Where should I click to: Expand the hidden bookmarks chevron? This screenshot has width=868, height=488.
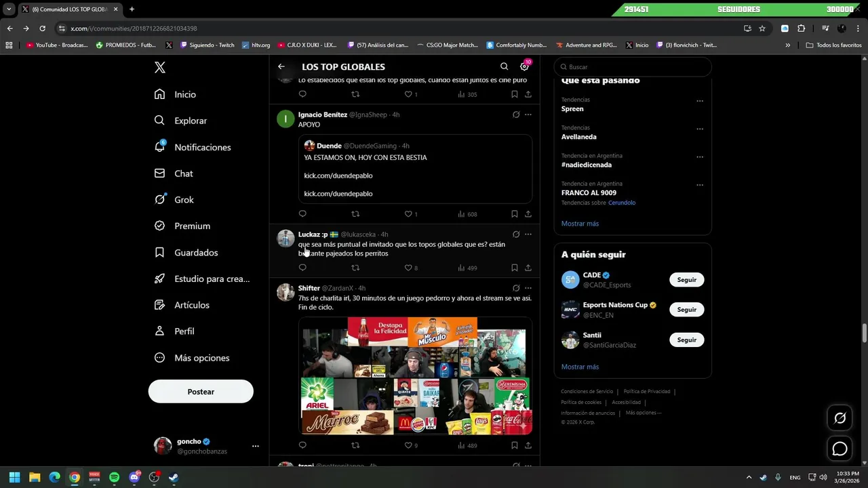(x=787, y=45)
